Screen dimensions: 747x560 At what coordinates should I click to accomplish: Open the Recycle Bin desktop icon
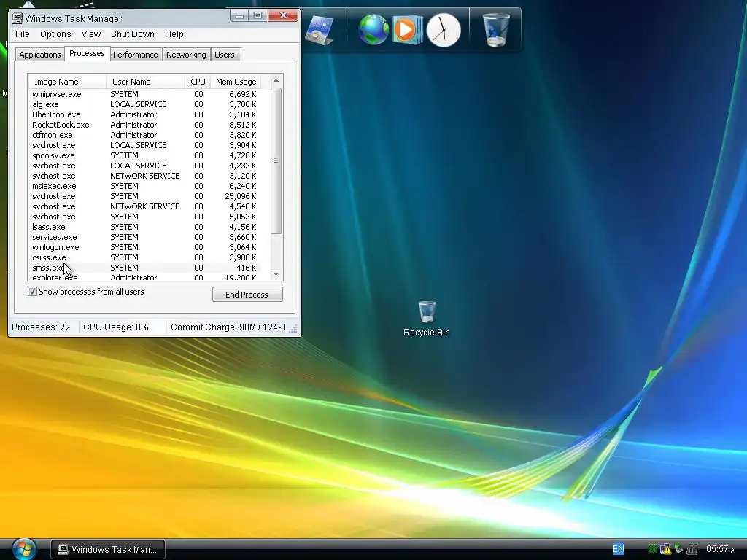[426, 319]
